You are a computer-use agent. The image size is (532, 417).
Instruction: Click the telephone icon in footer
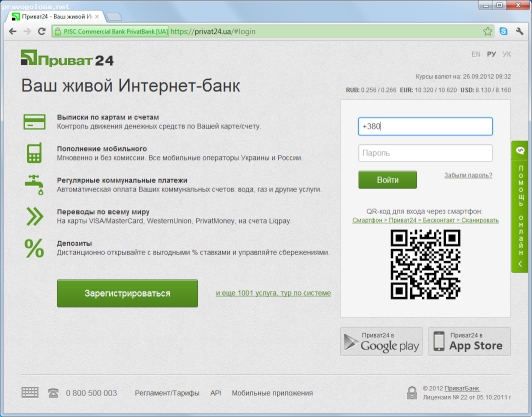(53, 393)
